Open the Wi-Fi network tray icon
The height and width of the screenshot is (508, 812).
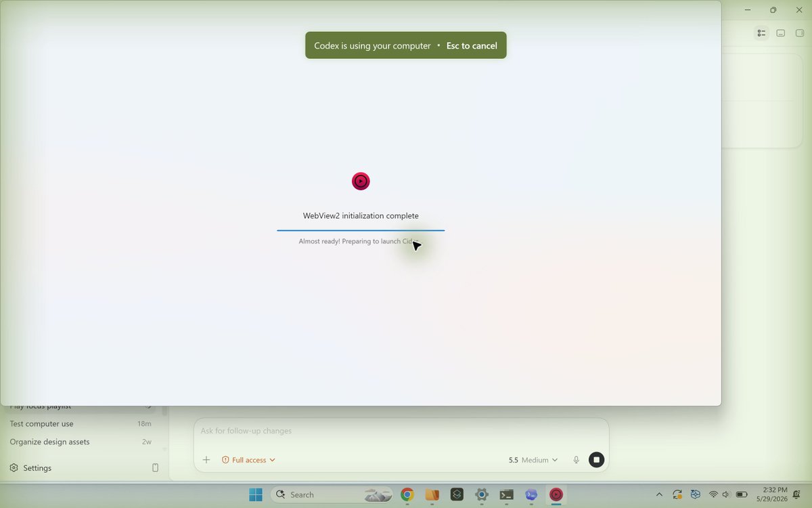click(713, 494)
